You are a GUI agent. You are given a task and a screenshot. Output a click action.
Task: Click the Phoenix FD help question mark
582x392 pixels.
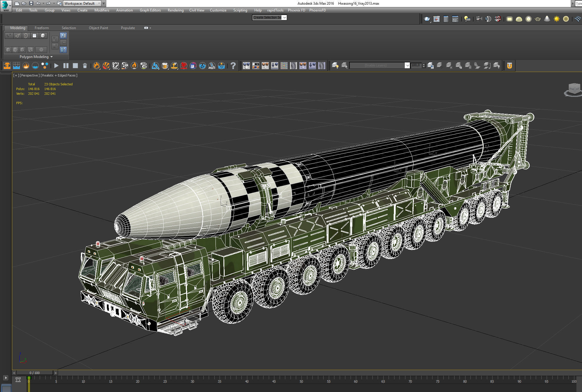[233, 66]
